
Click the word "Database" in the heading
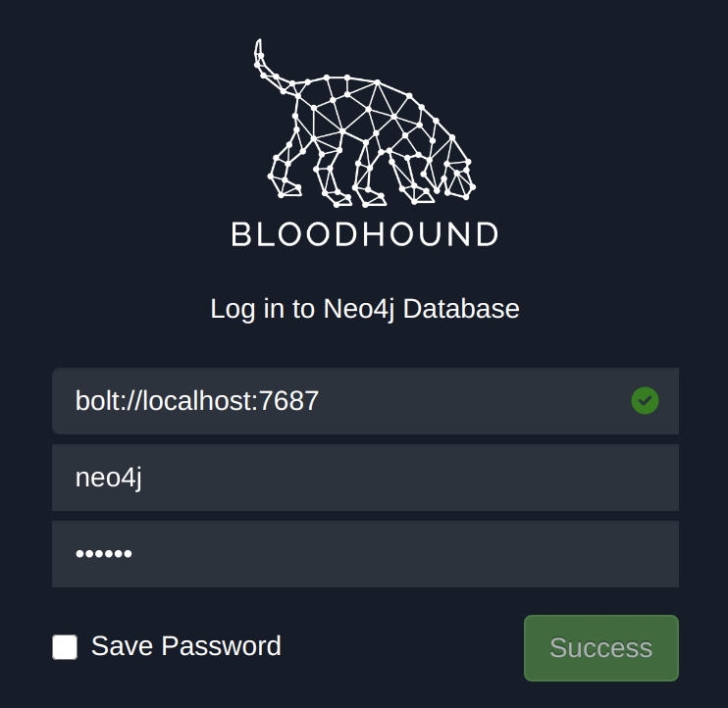461,309
